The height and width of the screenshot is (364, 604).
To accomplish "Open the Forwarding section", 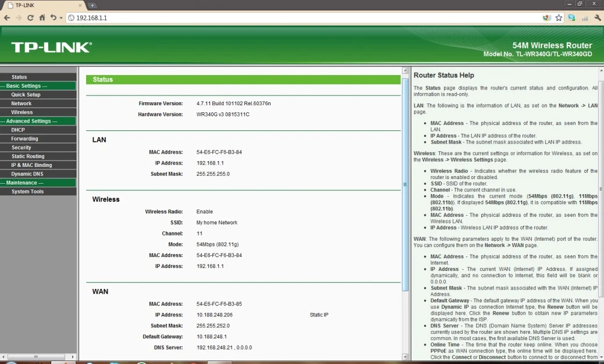I will click(24, 139).
